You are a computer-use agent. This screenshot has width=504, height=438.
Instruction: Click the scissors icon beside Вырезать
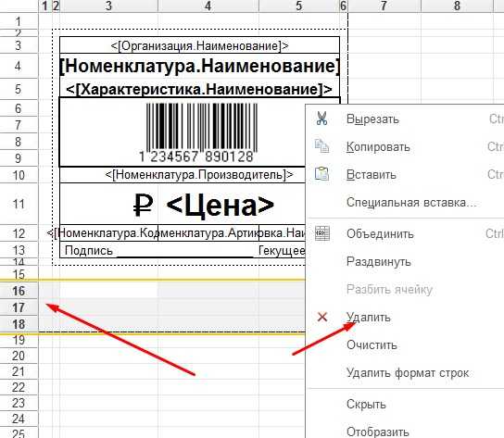(321, 119)
